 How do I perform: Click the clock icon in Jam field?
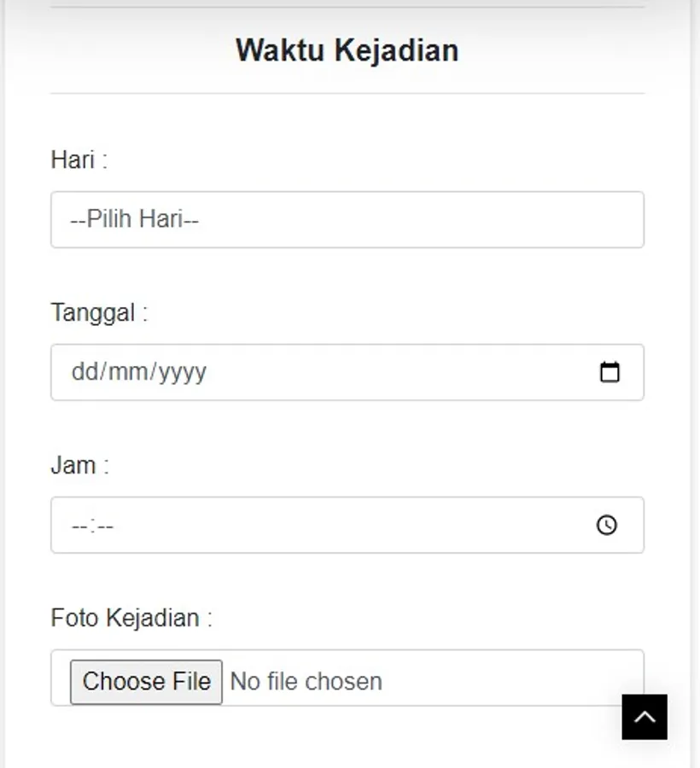[606, 525]
